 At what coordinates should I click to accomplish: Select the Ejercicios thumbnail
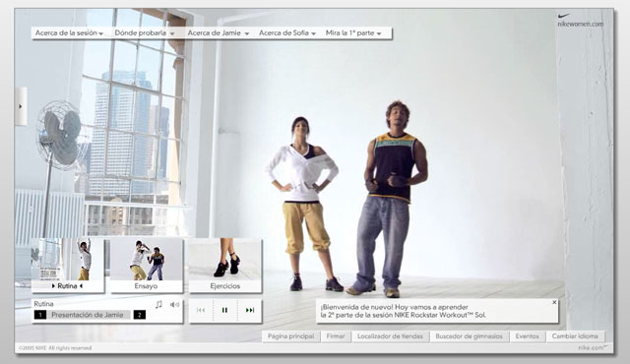coord(225,266)
